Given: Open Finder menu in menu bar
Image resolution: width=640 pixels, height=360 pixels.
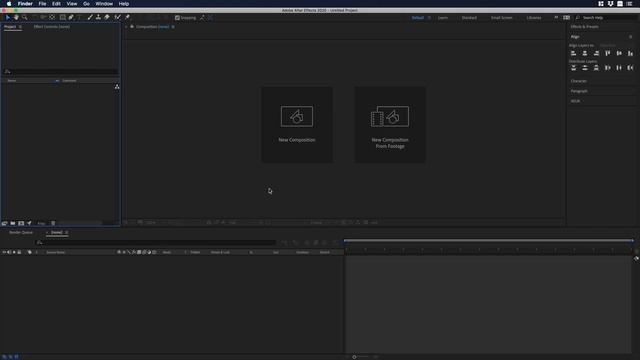Looking at the screenshot, I should [x=25, y=4].
